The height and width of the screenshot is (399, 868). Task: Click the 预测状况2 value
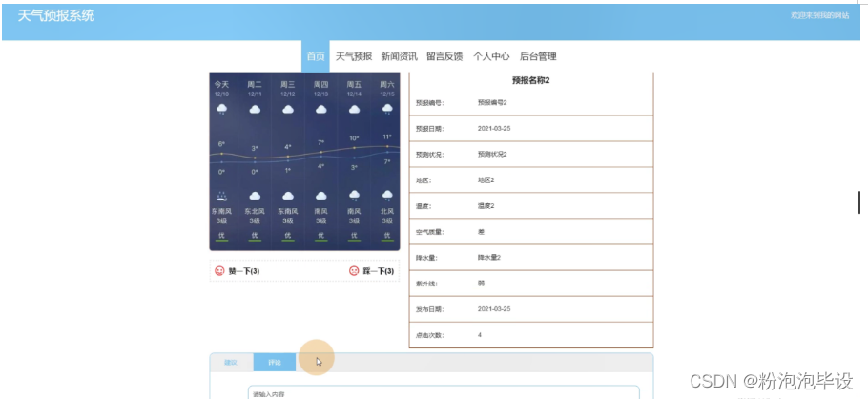coord(492,154)
